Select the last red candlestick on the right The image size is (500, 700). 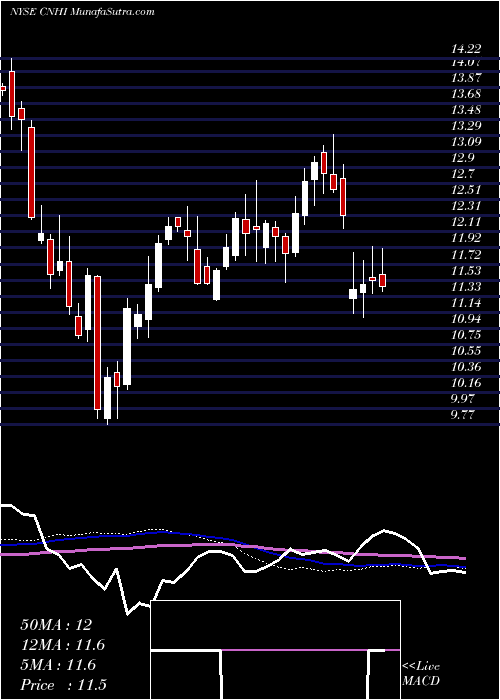pyautogui.click(x=382, y=280)
